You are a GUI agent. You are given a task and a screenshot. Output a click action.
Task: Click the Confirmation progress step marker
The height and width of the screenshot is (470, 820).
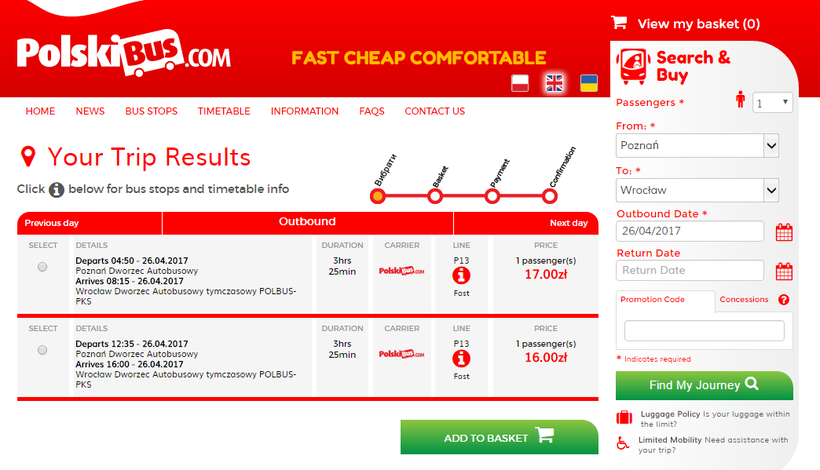(x=549, y=197)
